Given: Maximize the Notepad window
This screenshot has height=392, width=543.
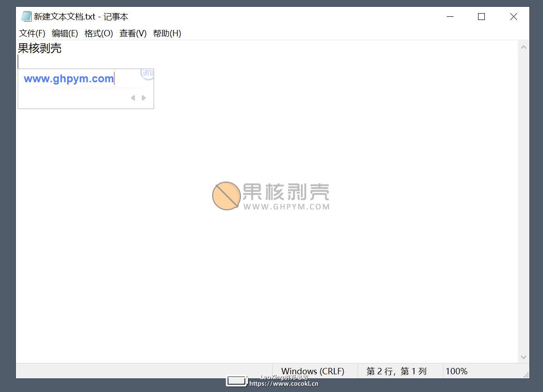Looking at the screenshot, I should click(481, 17).
